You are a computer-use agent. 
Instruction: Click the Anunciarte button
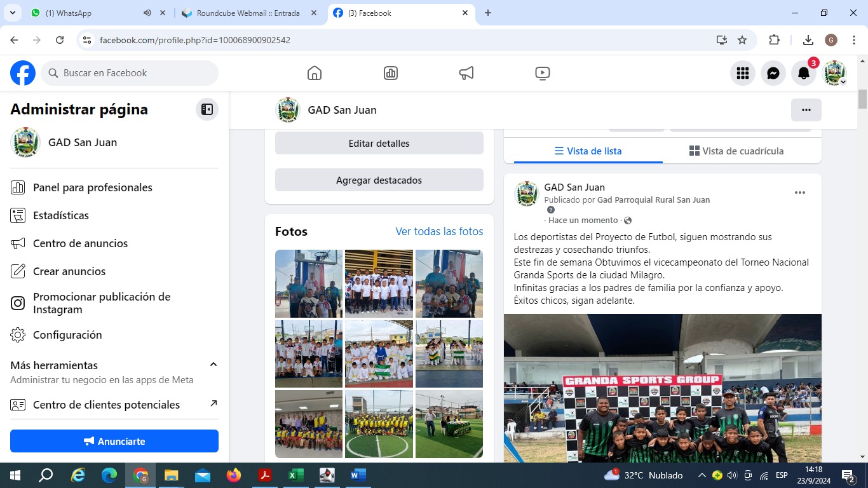114,441
